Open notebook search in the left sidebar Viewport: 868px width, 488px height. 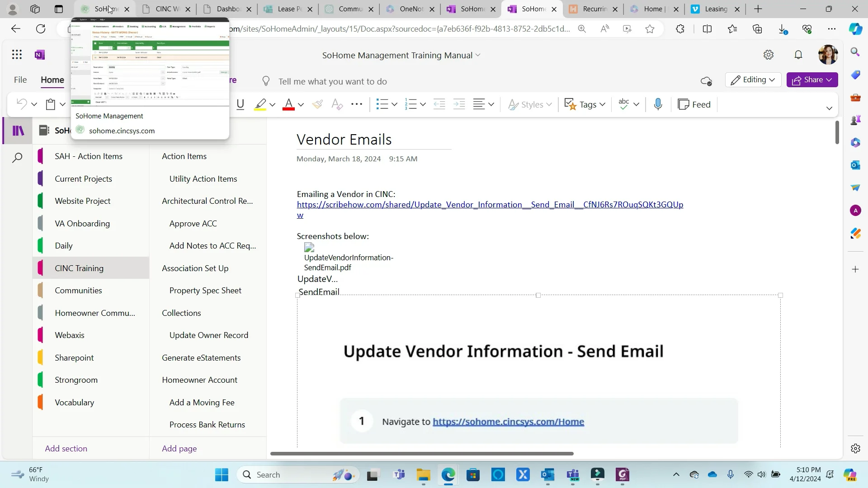pos(17,158)
